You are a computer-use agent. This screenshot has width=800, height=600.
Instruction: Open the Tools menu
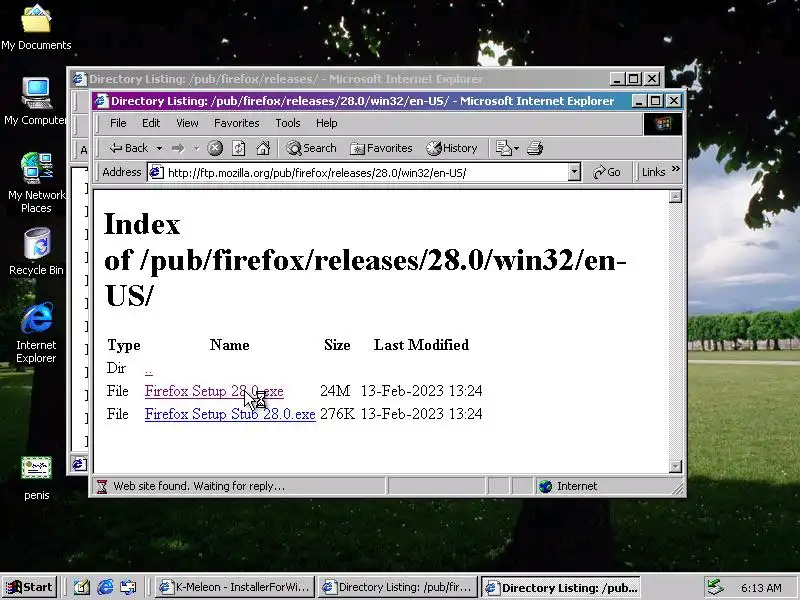click(x=288, y=123)
